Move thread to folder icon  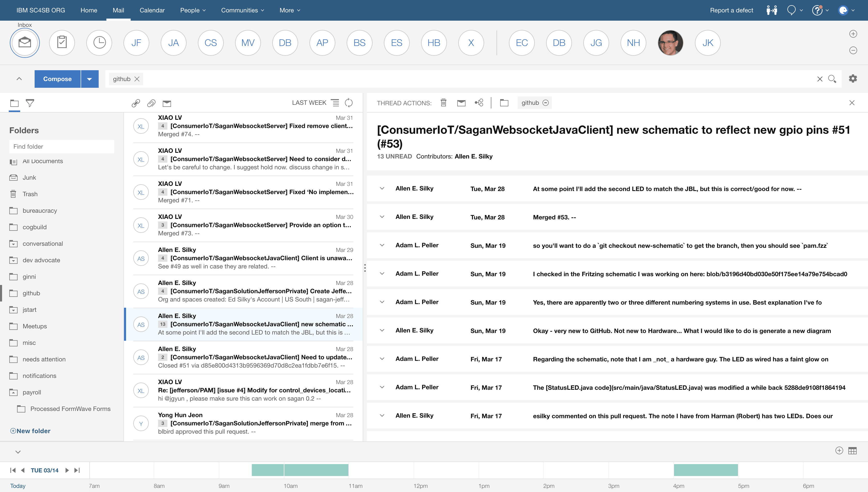point(504,103)
